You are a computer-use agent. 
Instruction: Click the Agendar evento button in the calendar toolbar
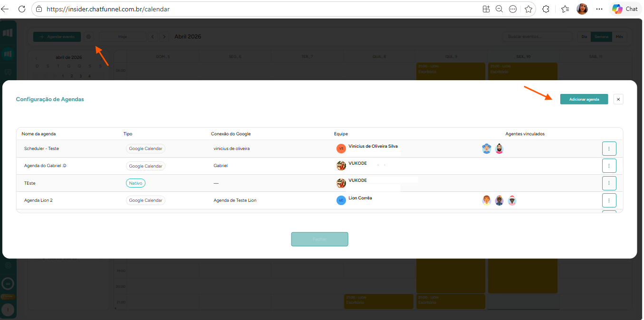pos(57,37)
